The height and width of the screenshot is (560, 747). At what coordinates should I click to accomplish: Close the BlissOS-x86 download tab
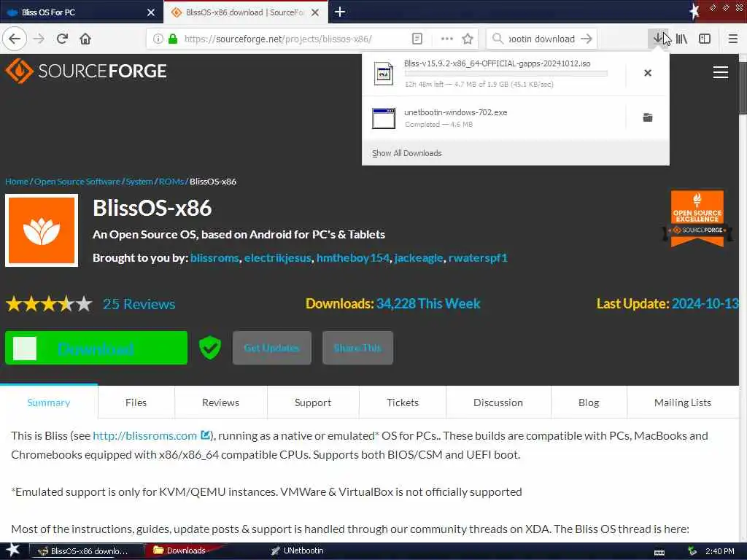coord(315,12)
